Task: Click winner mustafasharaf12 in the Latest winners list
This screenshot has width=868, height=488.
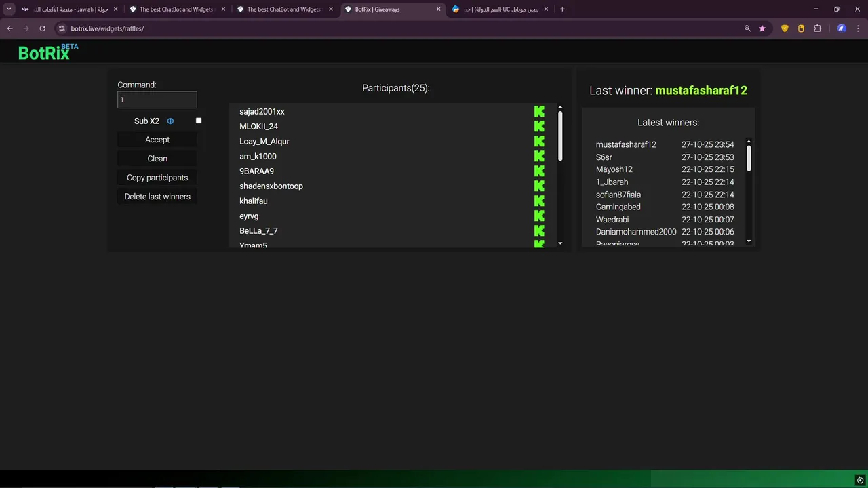Action: [626, 144]
